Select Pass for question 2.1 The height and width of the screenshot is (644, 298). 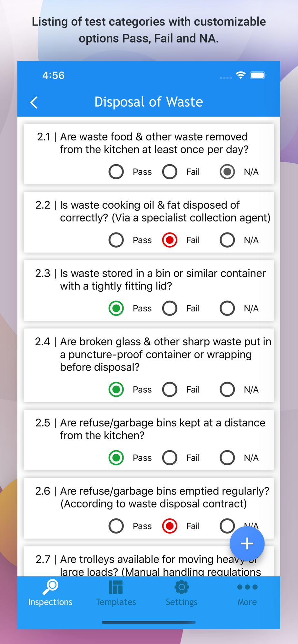pyautogui.click(x=116, y=172)
